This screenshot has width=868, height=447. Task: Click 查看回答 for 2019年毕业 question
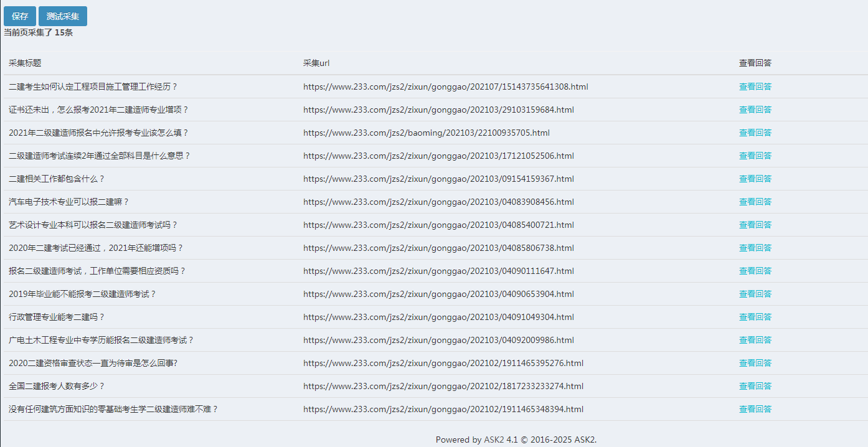pos(755,294)
